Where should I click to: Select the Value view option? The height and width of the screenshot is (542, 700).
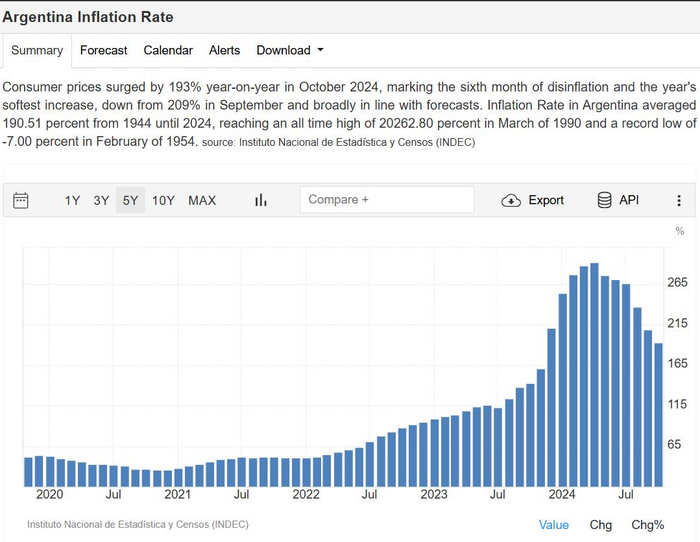click(x=554, y=524)
